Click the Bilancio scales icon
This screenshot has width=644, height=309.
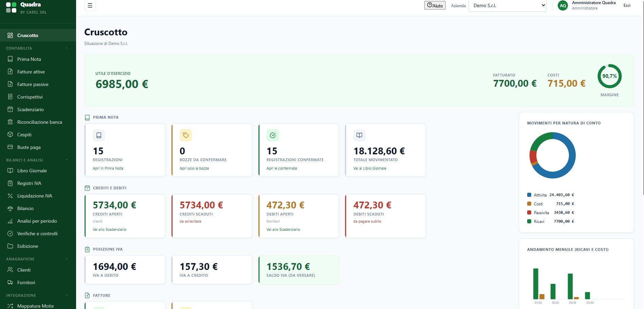pyautogui.click(x=10, y=208)
